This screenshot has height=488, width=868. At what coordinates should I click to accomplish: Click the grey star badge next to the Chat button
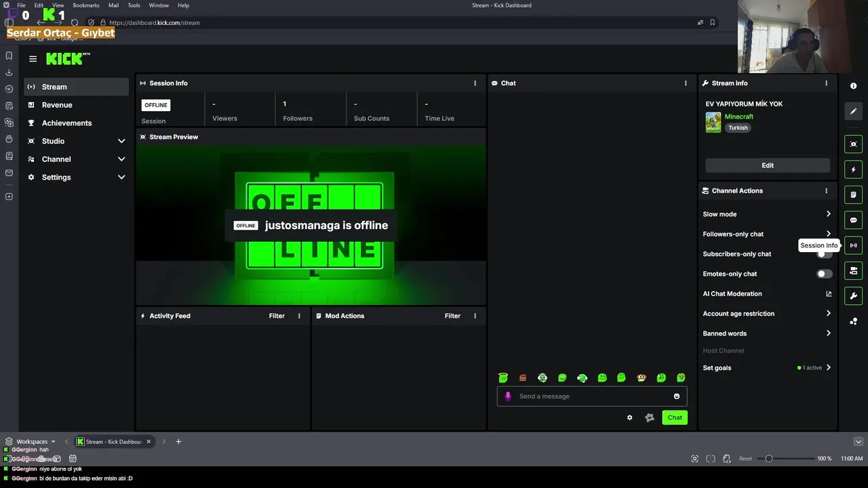point(649,418)
